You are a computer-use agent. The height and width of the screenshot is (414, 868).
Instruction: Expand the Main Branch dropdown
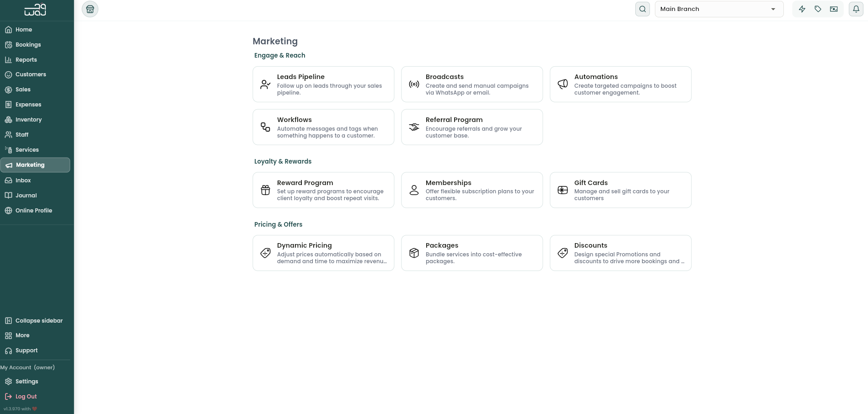(719, 9)
